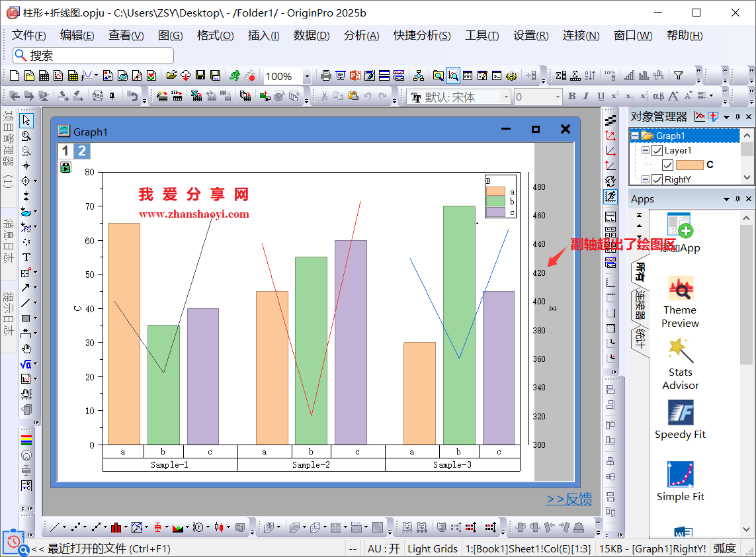The width and height of the screenshot is (756, 557).
Task: Expand the font name dropdown
Action: coord(506,97)
